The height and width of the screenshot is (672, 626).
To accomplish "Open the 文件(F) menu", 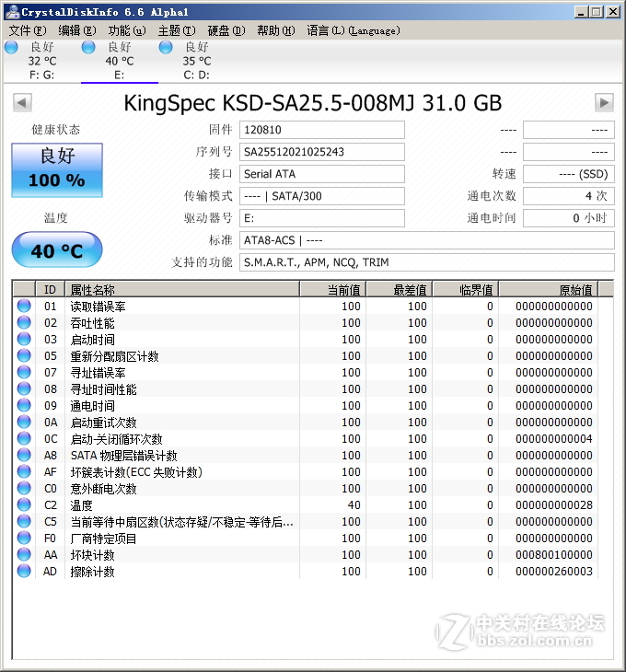I will coord(28,30).
